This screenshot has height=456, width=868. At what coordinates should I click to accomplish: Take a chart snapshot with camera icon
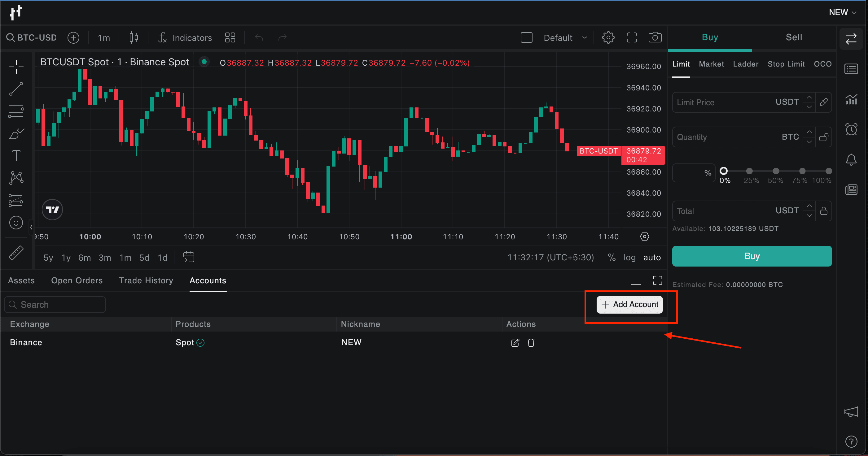tap(655, 37)
